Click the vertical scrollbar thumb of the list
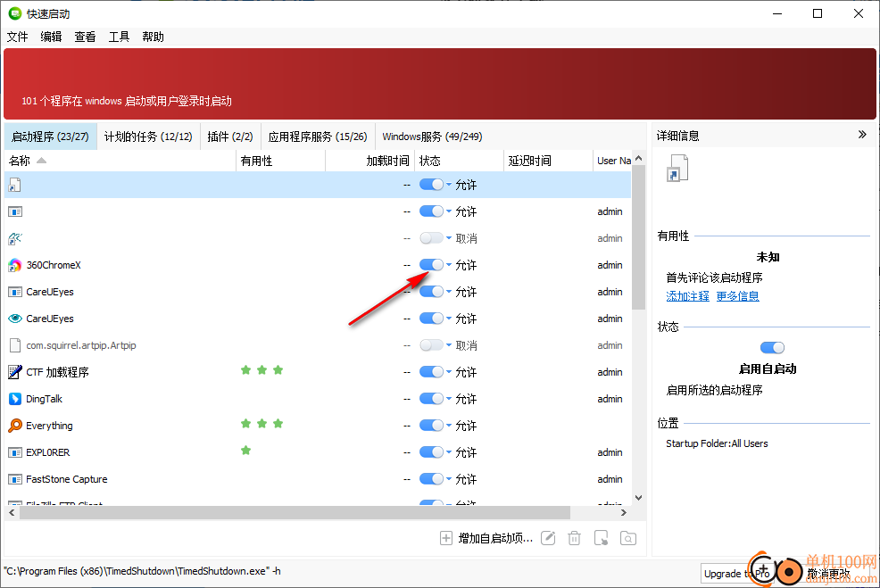 point(638,236)
